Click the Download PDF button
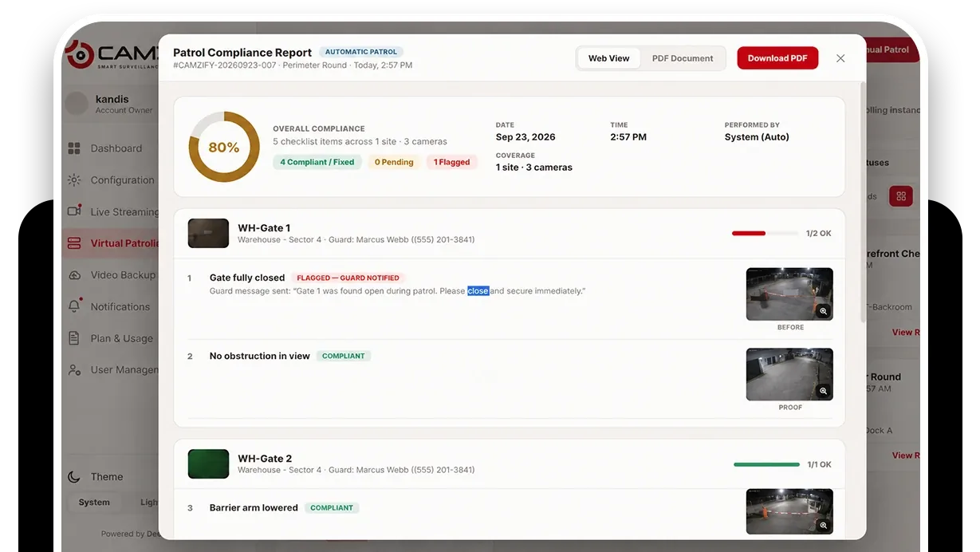 click(777, 58)
